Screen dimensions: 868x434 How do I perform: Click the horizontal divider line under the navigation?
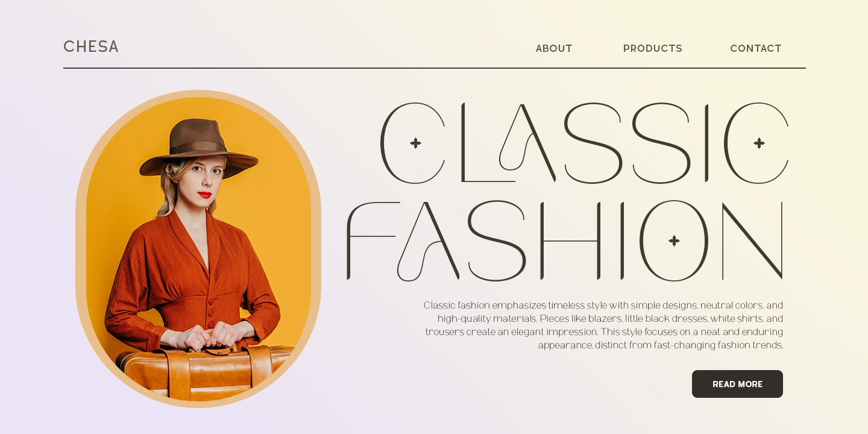pos(435,68)
